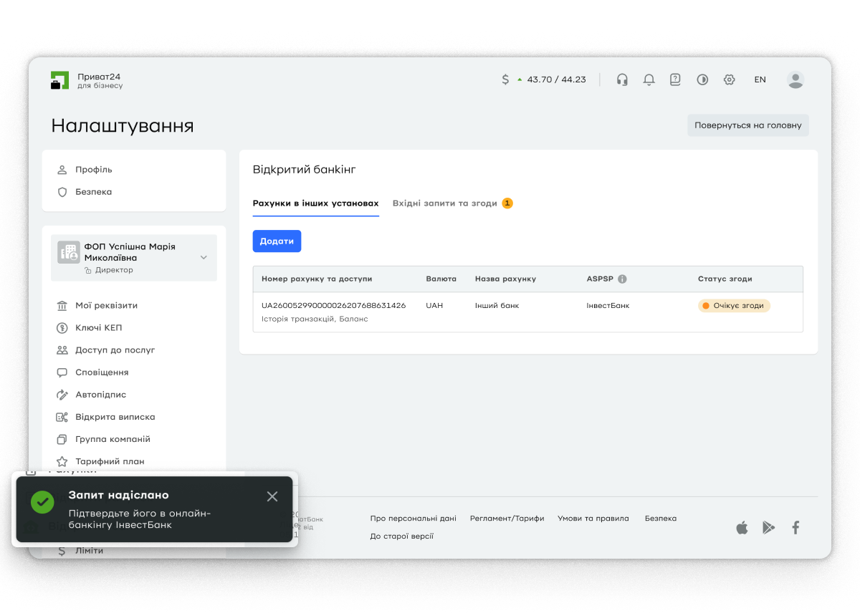Open Ліміти menu item
The width and height of the screenshot is (860, 616).
[89, 551]
